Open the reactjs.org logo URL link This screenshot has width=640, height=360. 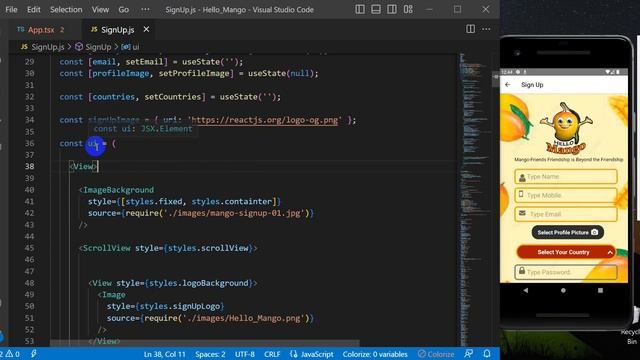pos(264,120)
